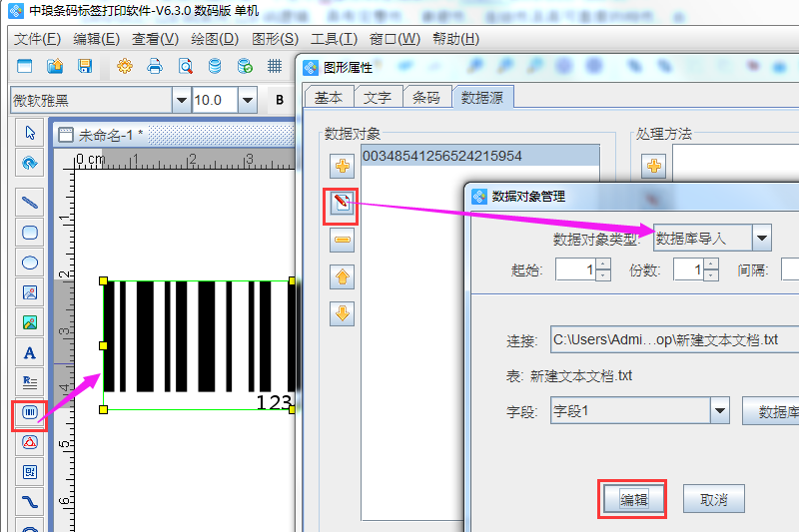Select data item 00348541256524215954
The height and width of the screenshot is (532, 799).
pyautogui.click(x=442, y=156)
